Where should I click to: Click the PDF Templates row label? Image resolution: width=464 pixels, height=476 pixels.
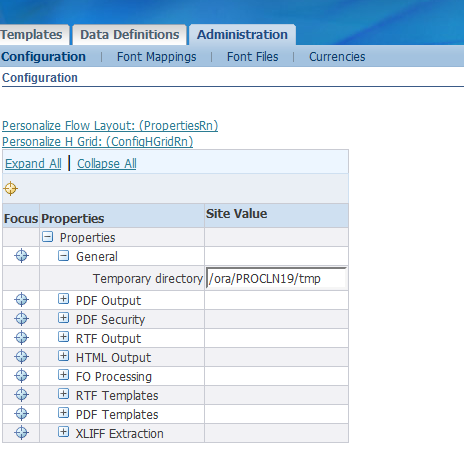point(117,415)
